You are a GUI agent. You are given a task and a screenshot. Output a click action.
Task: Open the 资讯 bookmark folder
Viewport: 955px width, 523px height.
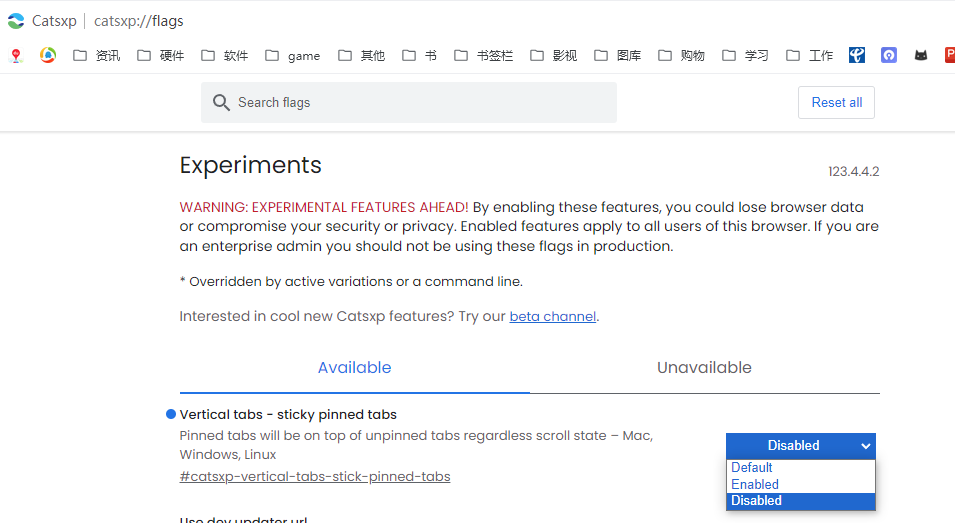click(96, 56)
